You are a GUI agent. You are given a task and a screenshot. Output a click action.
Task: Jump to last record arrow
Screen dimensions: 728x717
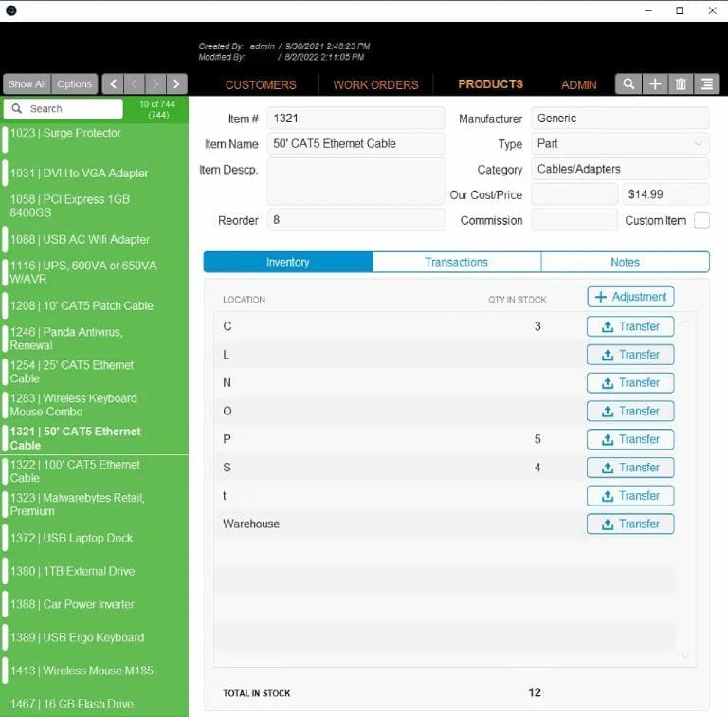click(176, 84)
